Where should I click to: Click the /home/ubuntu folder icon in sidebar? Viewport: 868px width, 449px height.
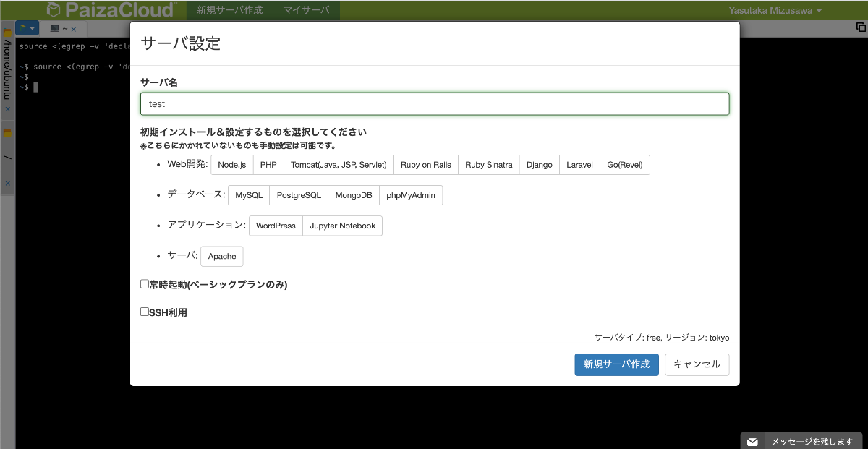7,33
